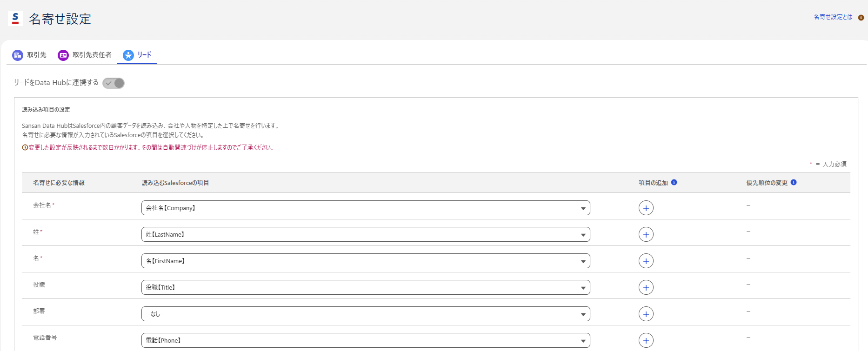Add a field for the 名 row
Viewport: 868px width, 351px height.
[x=646, y=261]
